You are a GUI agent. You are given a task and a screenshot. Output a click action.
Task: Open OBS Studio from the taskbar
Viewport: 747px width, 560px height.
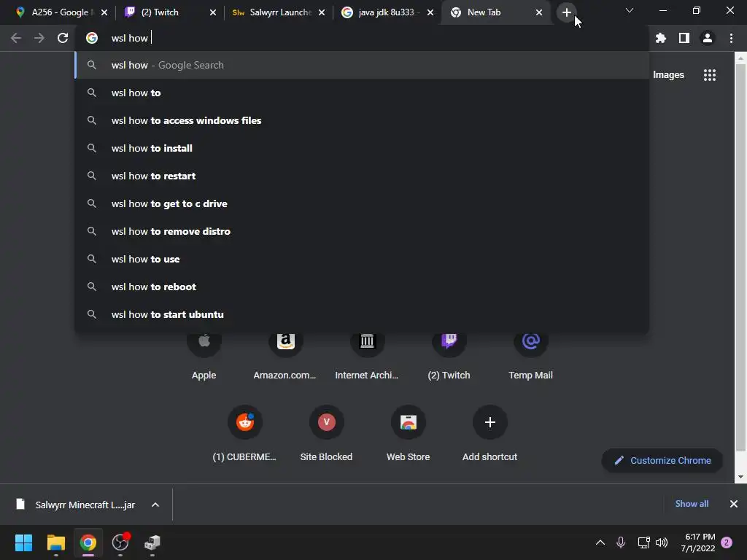click(x=120, y=542)
